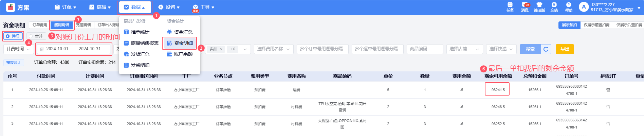Click the 搜索 button
The height and width of the screenshot is (136, 644).
point(530,49)
